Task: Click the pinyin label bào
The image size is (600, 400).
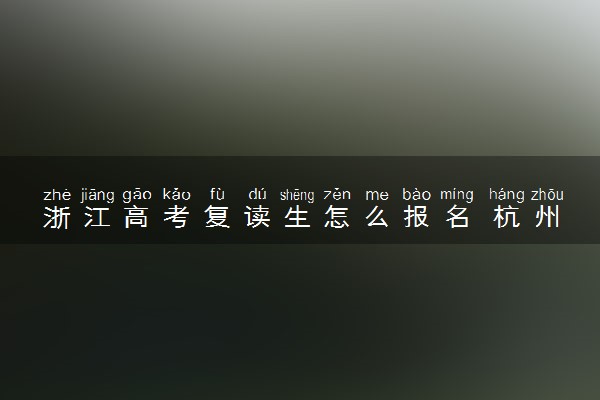Action: (x=417, y=194)
